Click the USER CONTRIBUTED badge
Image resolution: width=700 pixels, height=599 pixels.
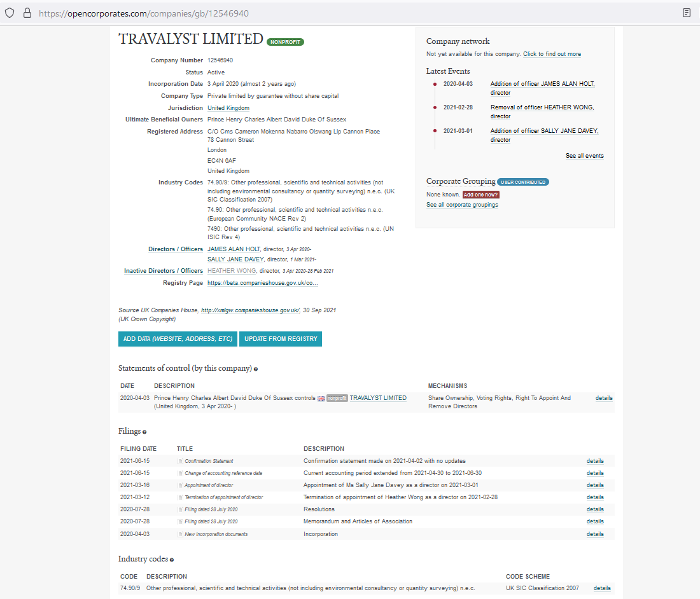522,182
